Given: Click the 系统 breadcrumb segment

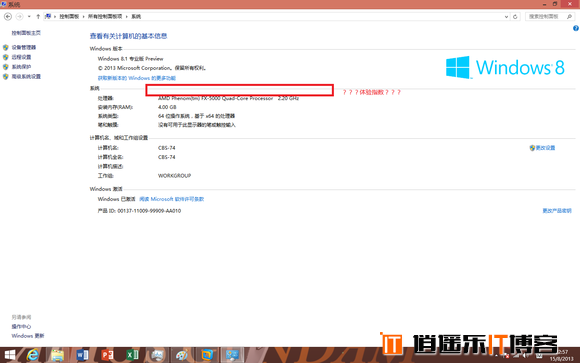Looking at the screenshot, I should (x=136, y=17).
